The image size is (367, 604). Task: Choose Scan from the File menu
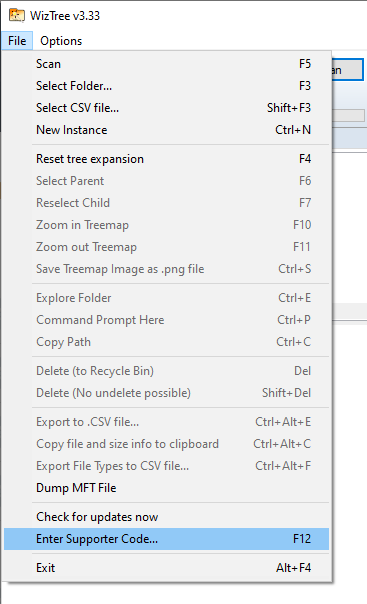point(166,64)
